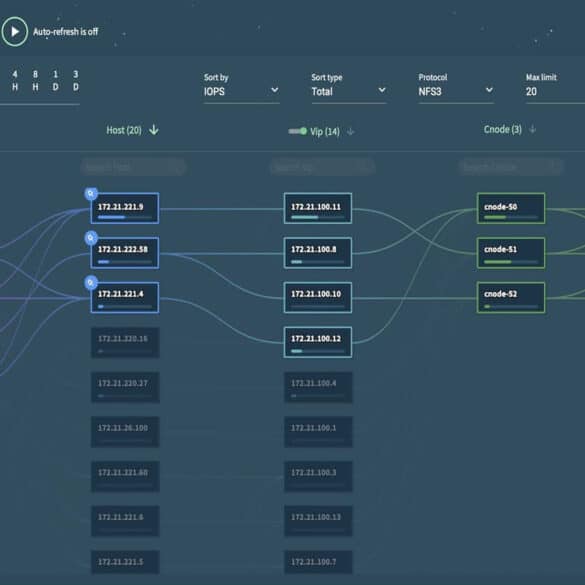Open the Sort type Total dropdown
Screen dimensions: 585x585
pos(348,91)
